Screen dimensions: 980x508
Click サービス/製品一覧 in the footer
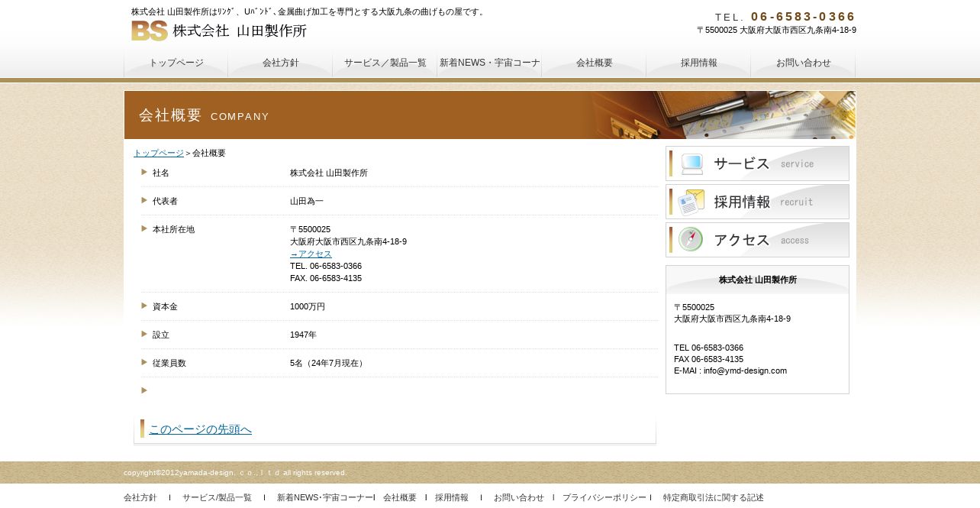pyautogui.click(x=217, y=497)
